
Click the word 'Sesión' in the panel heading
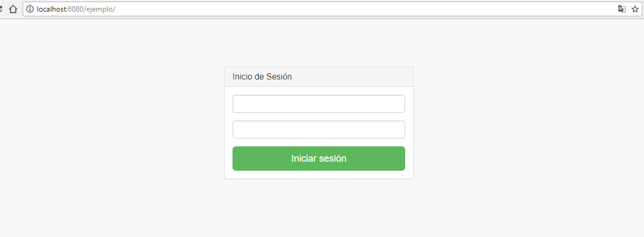[279, 77]
